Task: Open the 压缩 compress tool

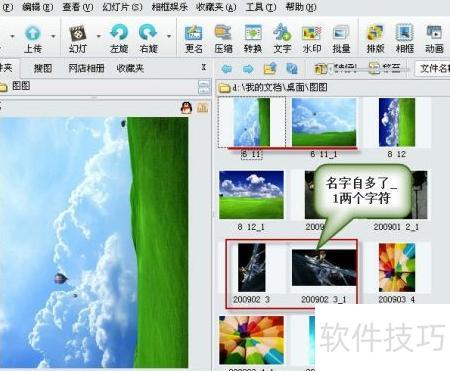Action: tap(223, 39)
